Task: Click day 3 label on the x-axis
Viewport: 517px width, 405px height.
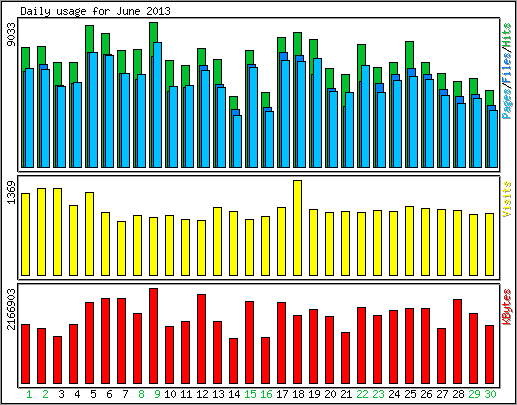Action: click(61, 394)
